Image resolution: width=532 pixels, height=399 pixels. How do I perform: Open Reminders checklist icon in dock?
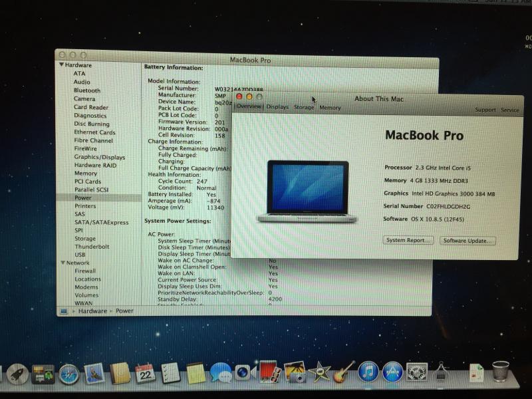click(x=170, y=373)
